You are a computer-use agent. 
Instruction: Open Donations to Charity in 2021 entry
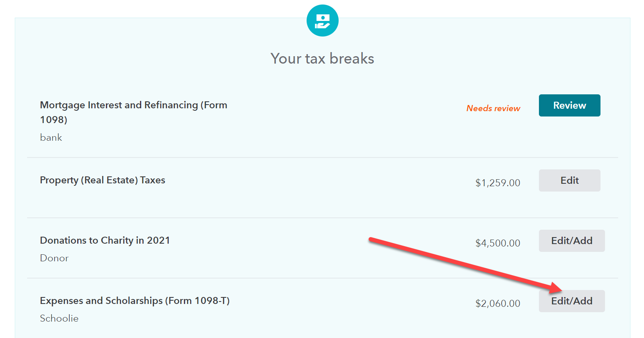(105, 240)
